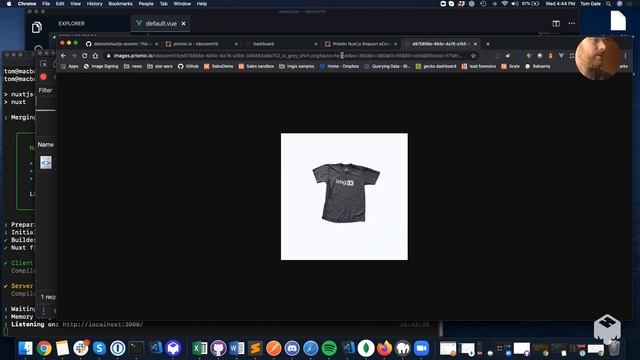Open Slack from the Dock
The image size is (640, 360).
coord(81,348)
